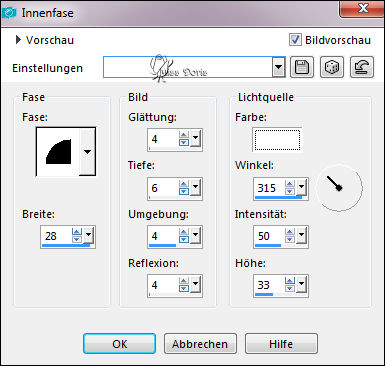Open the Umgebung slider dropdown arrow
Image resolution: width=385 pixels, height=366 pixels.
(x=196, y=235)
